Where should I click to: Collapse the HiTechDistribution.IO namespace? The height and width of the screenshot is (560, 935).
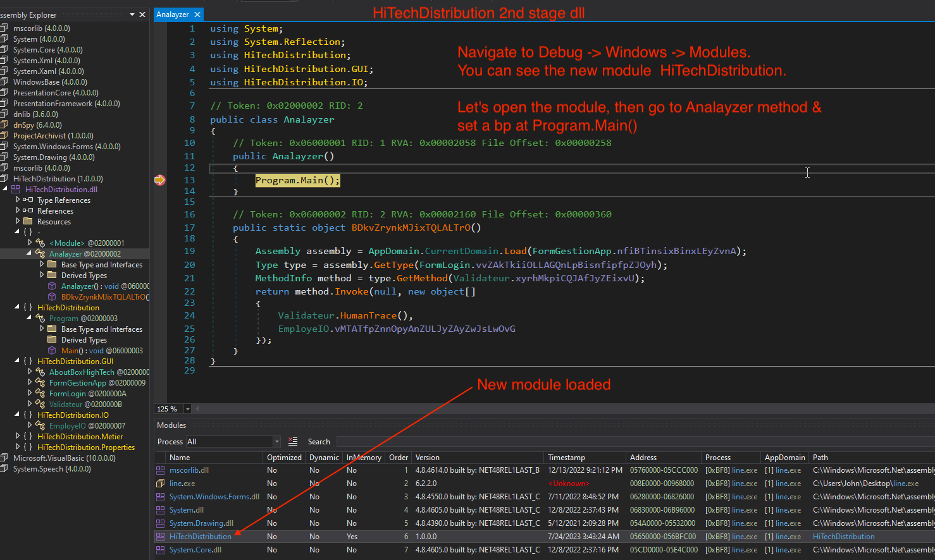point(17,415)
